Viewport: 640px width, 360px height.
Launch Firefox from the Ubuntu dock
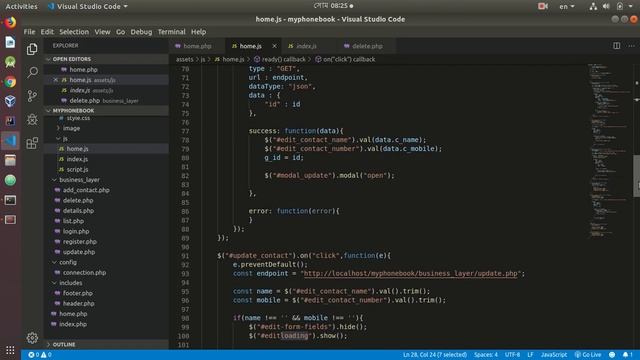[x=10, y=22]
